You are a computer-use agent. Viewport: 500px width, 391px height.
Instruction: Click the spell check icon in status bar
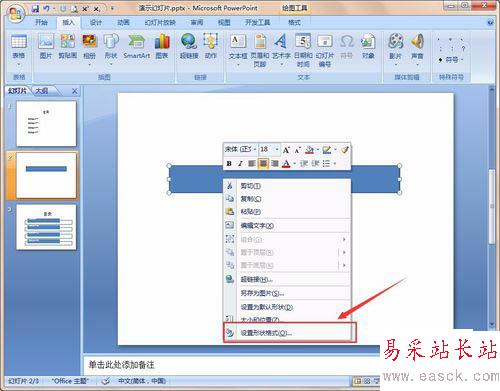[106, 381]
